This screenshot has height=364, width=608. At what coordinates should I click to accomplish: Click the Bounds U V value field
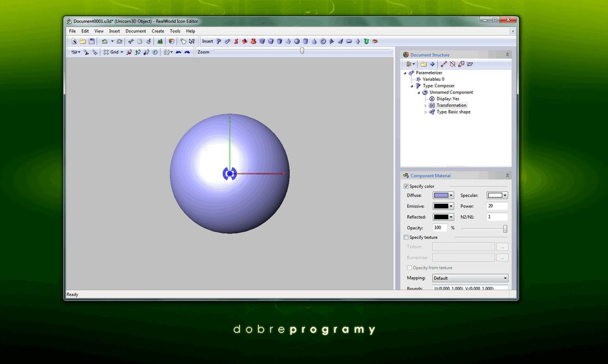[470, 288]
